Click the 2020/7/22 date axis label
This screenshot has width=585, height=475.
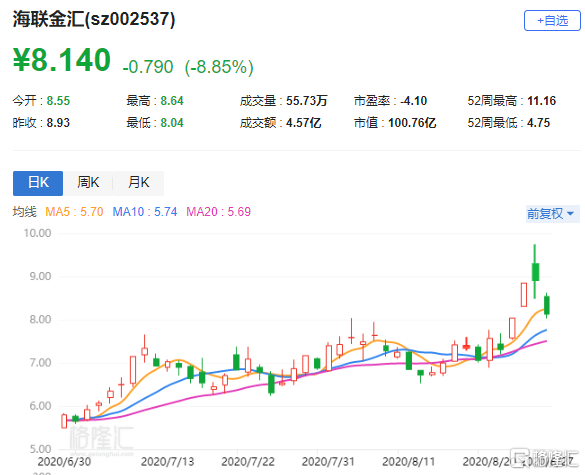coord(248,462)
